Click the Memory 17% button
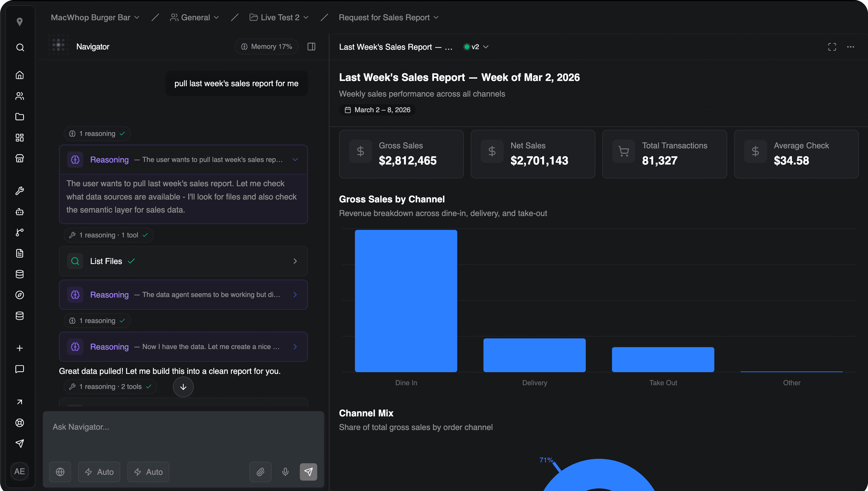 [266, 46]
